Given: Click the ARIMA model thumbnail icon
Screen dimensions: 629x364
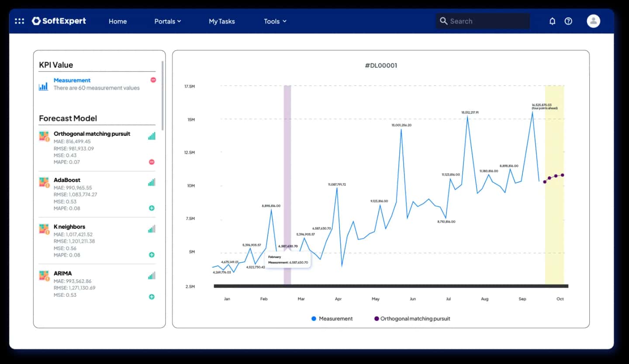Looking at the screenshot, I should pyautogui.click(x=44, y=276).
